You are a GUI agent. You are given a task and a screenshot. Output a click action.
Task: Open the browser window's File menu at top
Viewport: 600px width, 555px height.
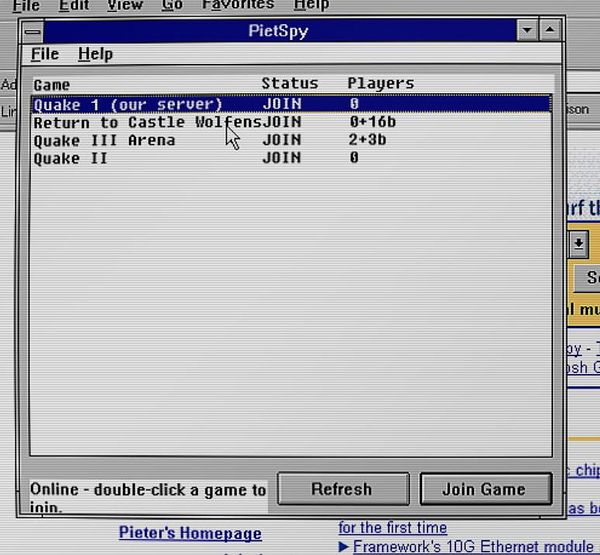[26, 6]
